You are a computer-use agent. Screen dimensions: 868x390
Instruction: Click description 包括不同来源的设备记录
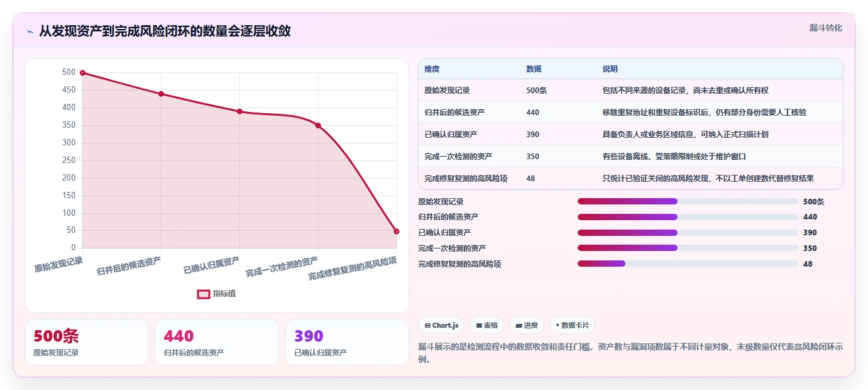[x=685, y=91]
